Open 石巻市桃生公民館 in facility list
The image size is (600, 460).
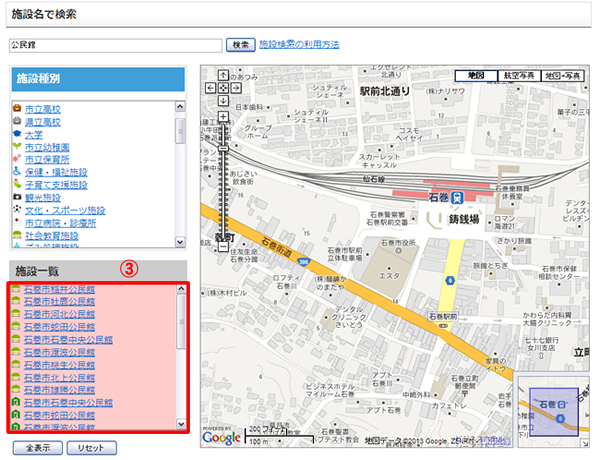coord(59,365)
